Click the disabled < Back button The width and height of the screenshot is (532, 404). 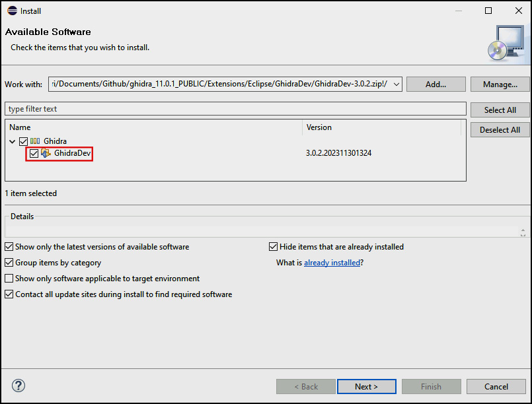pos(306,387)
